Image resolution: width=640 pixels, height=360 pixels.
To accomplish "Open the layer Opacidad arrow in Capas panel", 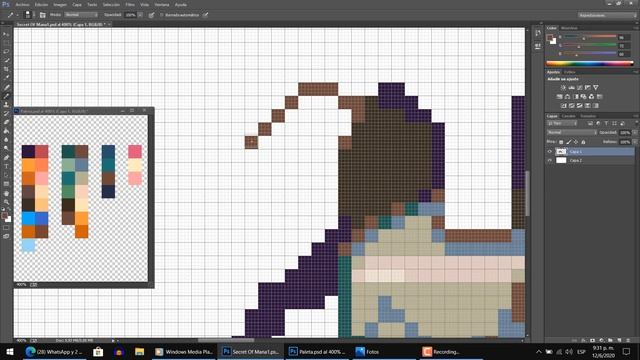I will (x=635, y=133).
